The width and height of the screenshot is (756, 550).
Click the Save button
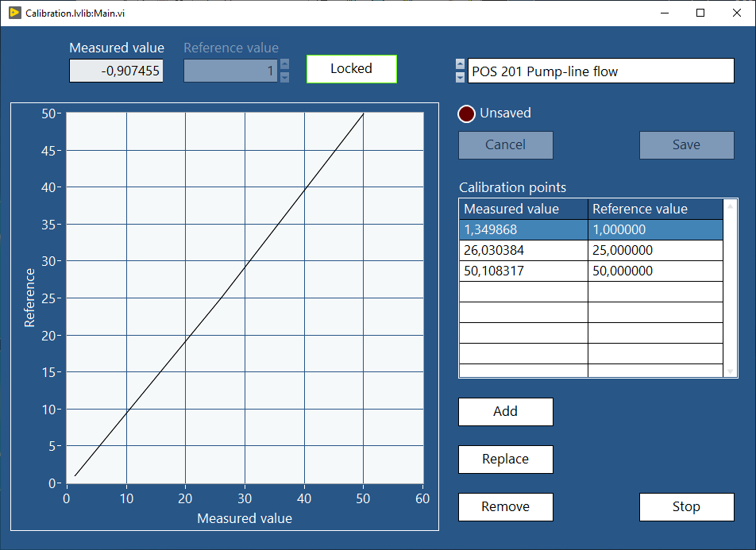point(686,145)
